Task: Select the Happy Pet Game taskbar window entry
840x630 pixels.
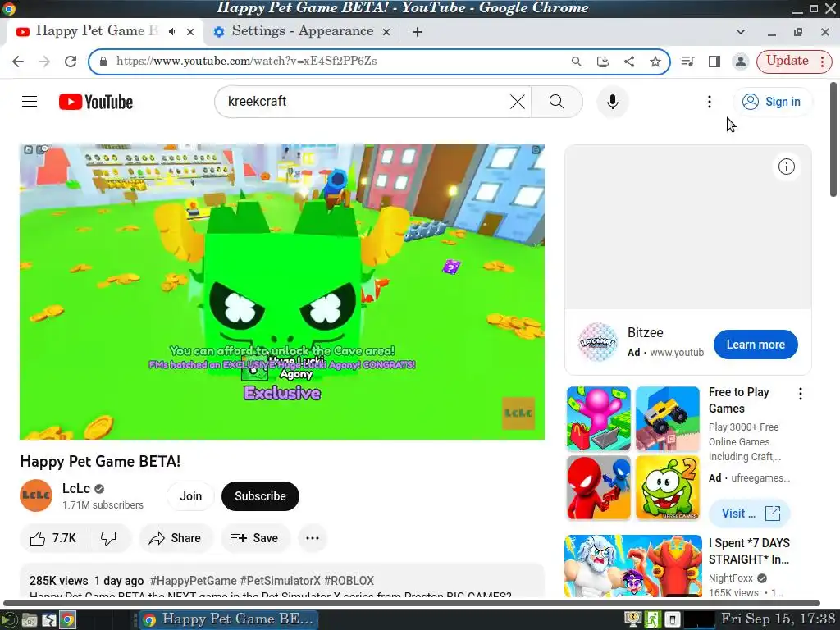Action: 229,620
